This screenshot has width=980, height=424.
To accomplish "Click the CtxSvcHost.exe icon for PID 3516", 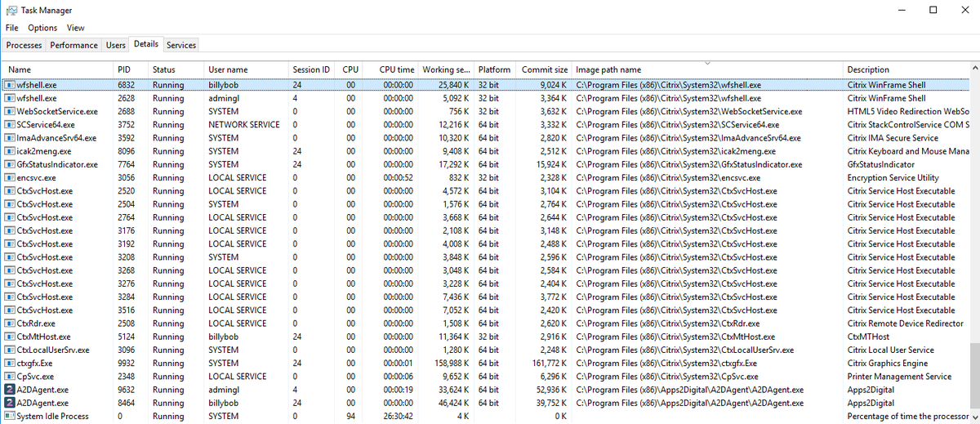I will coord(10,310).
